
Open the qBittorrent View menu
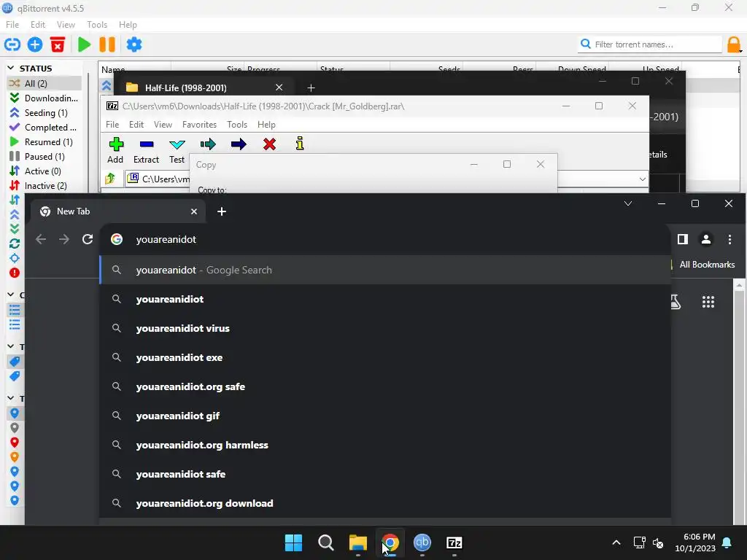[x=66, y=25]
